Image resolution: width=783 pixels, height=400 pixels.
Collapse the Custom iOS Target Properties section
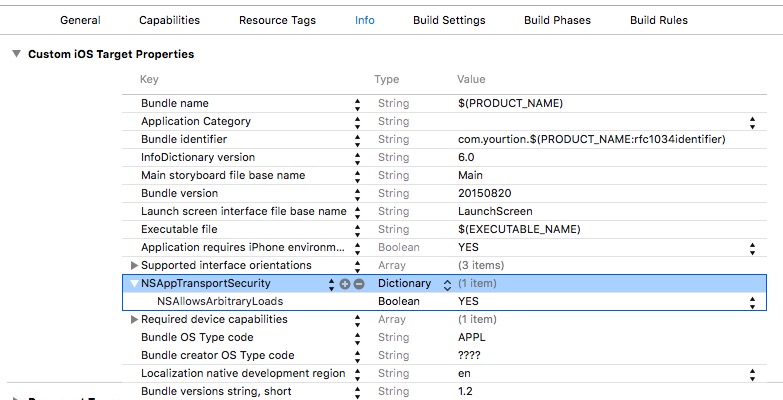[x=16, y=54]
